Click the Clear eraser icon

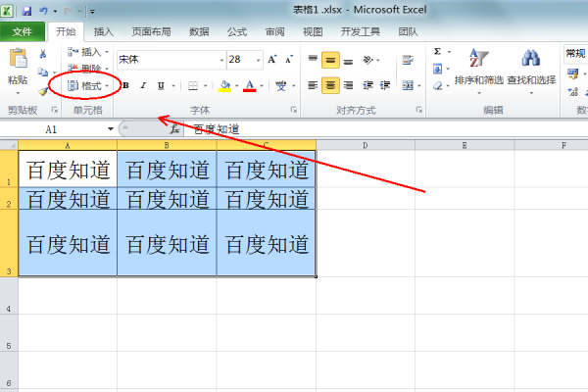[437, 86]
